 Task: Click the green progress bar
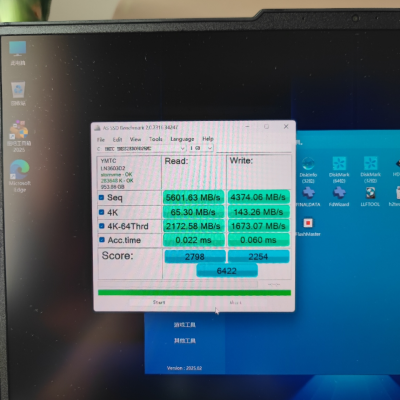point(194,293)
